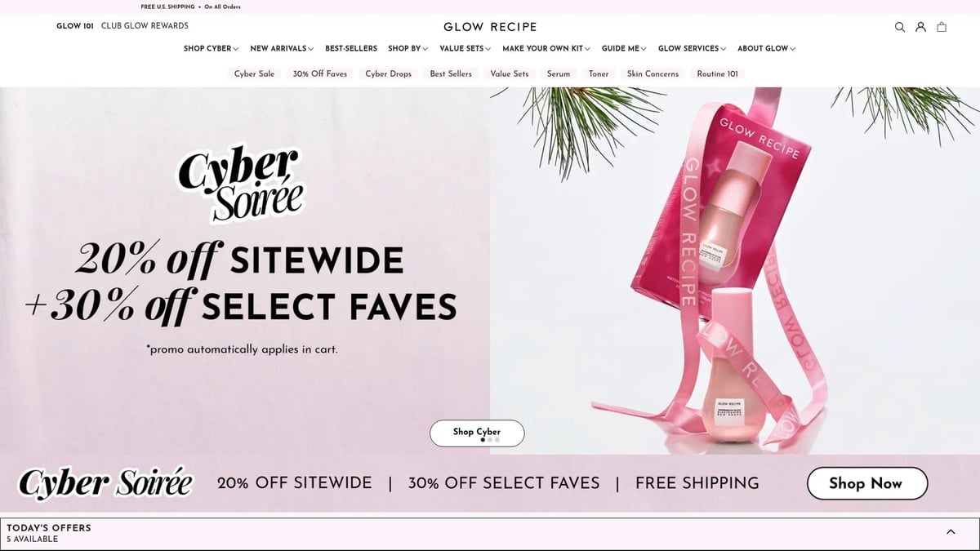Expand the Shop Cyber dropdown menu
Image resolution: width=980 pixels, height=551 pixels.
click(212, 49)
